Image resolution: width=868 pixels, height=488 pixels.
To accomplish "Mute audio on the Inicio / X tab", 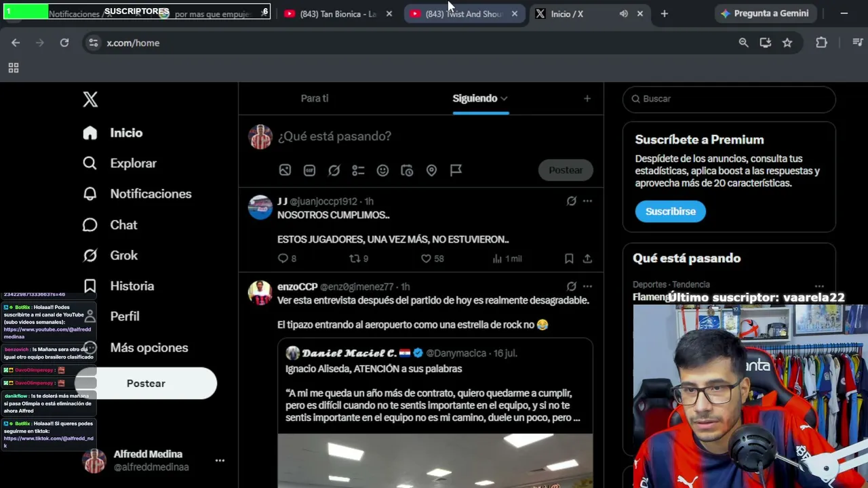I will coord(623,14).
